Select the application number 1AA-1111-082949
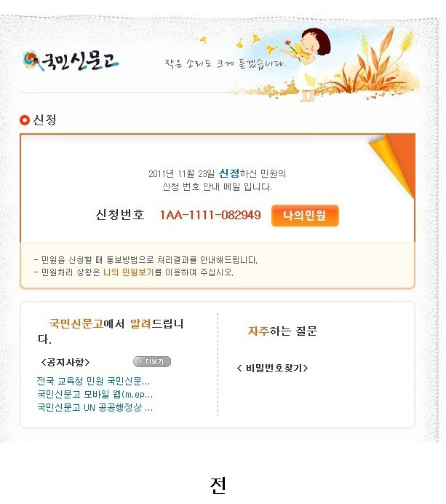The image size is (446, 504). pyautogui.click(x=210, y=215)
